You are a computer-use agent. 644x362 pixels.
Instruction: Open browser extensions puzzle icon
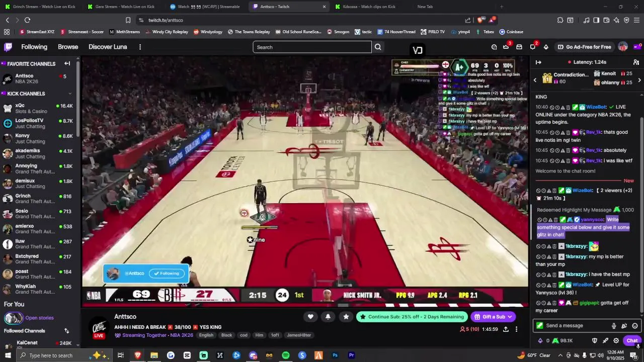pyautogui.click(x=560, y=20)
